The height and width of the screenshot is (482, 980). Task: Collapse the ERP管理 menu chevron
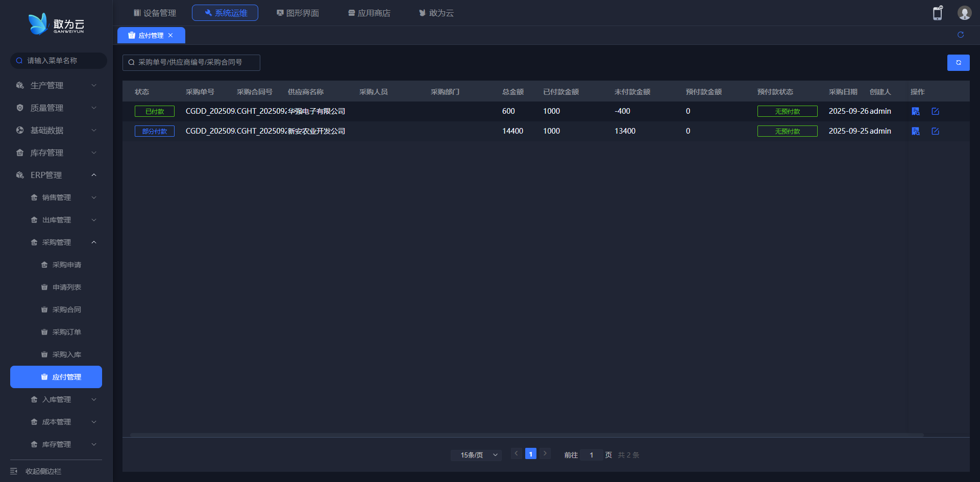pos(94,175)
